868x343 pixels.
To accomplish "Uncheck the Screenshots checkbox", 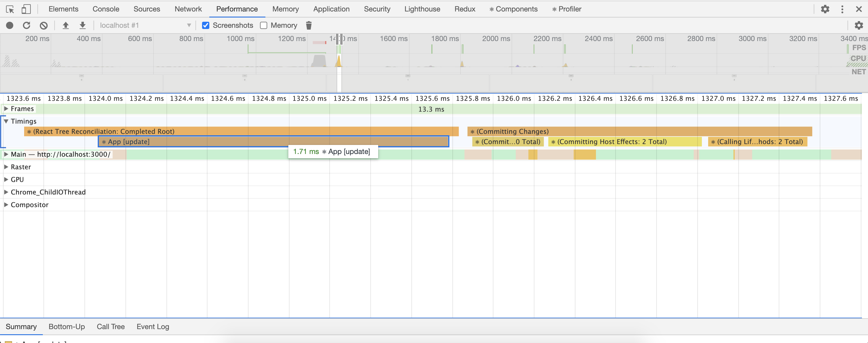I will pos(206,25).
